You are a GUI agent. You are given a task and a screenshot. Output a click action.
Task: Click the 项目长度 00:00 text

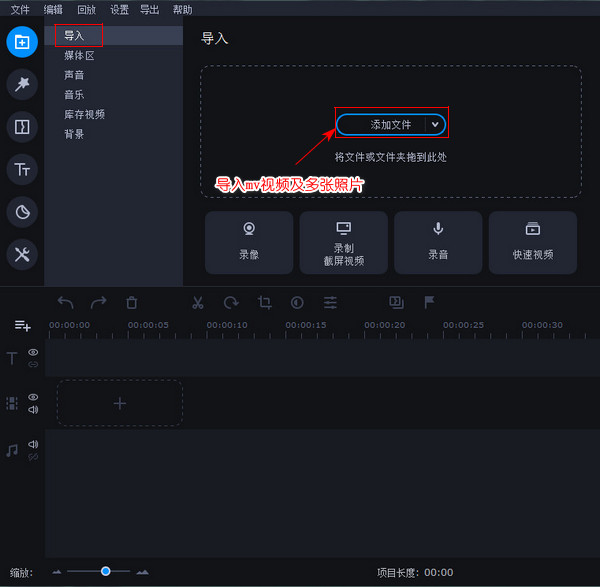pyautogui.click(x=415, y=572)
